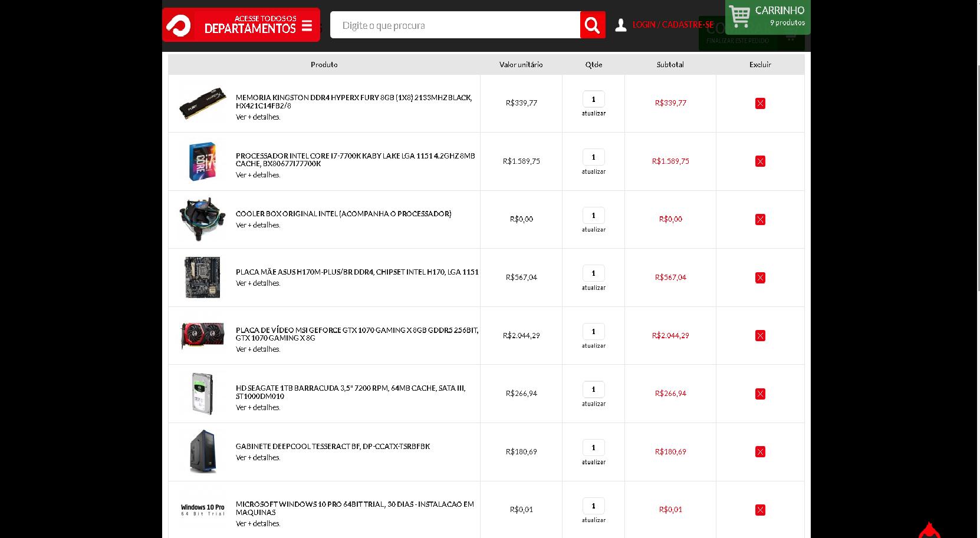Remove Processador Intel Core i7-7700K from cart
The image size is (980, 538).
pyautogui.click(x=760, y=161)
